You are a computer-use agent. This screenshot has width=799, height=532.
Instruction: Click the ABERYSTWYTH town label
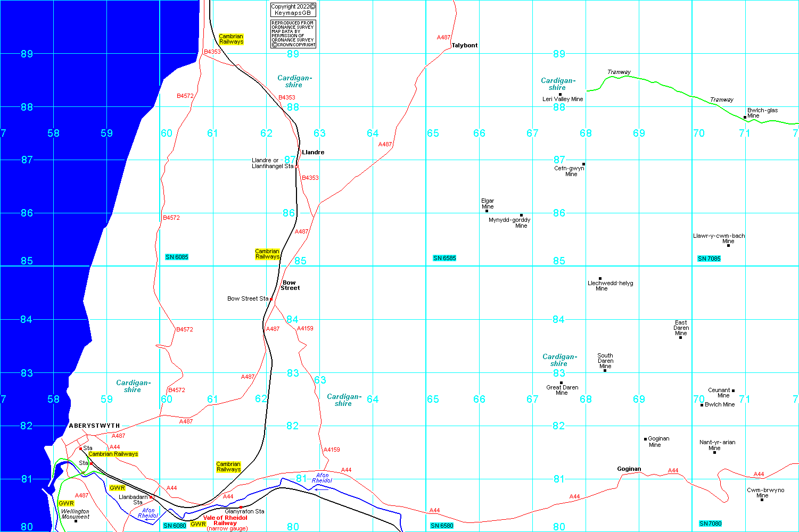pyautogui.click(x=94, y=426)
